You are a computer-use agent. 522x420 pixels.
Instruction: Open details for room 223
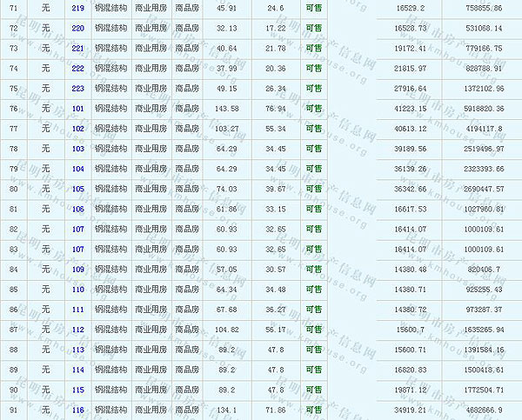pos(78,88)
